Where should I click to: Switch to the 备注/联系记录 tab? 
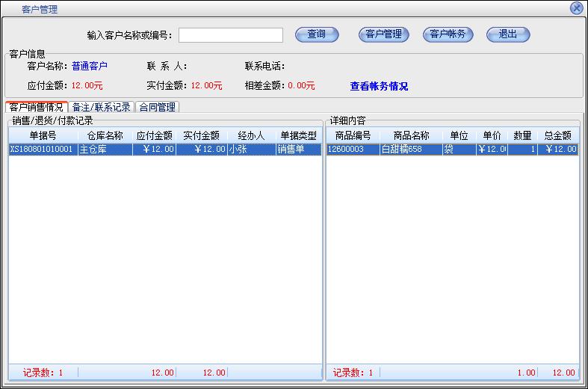pos(101,107)
